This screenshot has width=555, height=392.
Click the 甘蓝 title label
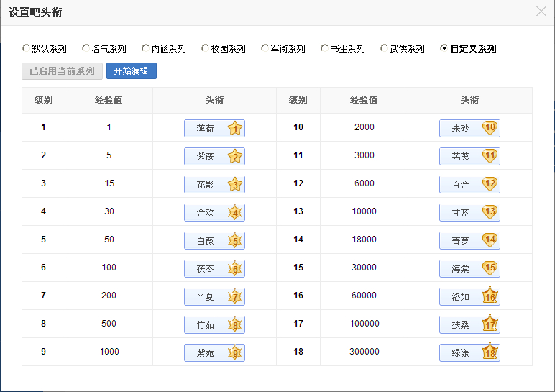click(x=460, y=212)
